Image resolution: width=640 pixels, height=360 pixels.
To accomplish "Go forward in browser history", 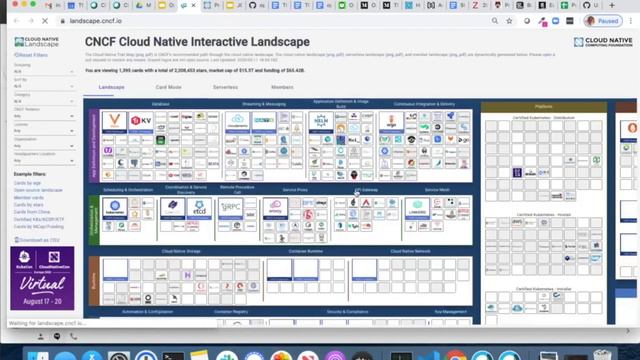I will pos(31,21).
